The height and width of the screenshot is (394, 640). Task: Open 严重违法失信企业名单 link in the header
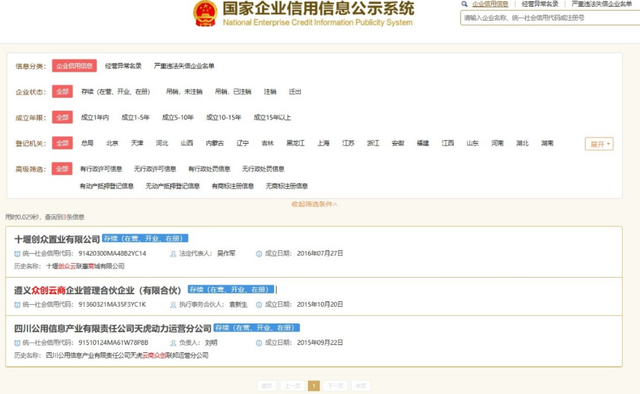(602, 4)
